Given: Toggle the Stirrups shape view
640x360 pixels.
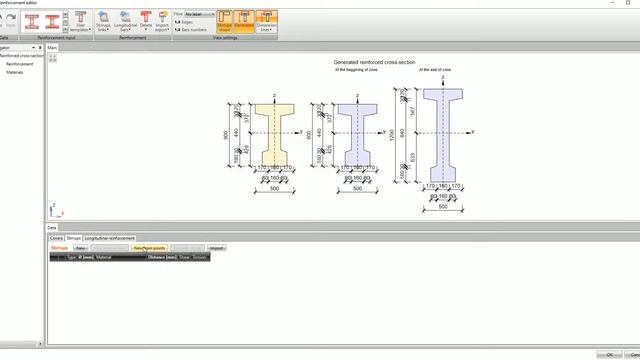Looking at the screenshot, I should (x=224, y=22).
